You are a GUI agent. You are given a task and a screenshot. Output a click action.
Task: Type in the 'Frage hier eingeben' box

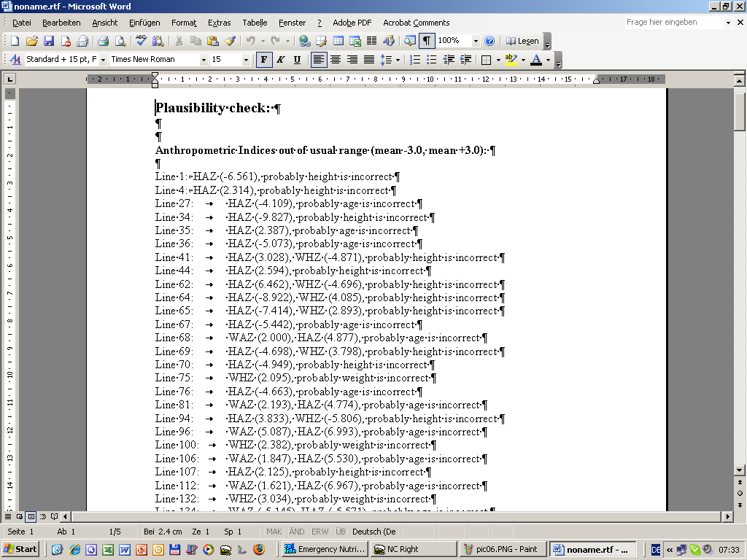coord(671,23)
